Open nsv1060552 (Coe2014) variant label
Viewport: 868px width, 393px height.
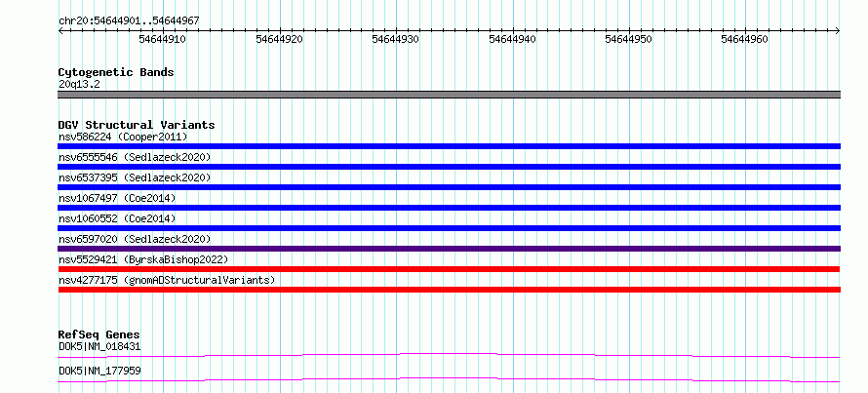point(117,218)
